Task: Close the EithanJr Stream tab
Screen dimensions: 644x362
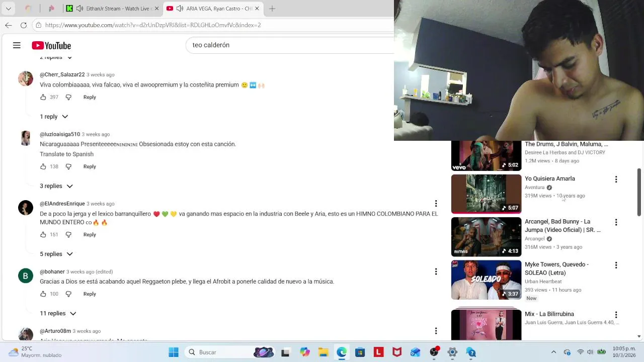Action: coord(156,9)
